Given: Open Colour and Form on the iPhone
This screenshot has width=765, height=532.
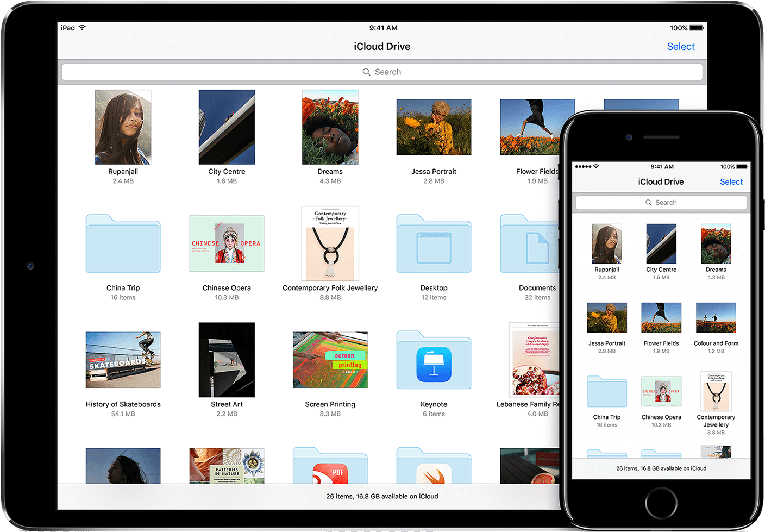Looking at the screenshot, I should [x=716, y=317].
